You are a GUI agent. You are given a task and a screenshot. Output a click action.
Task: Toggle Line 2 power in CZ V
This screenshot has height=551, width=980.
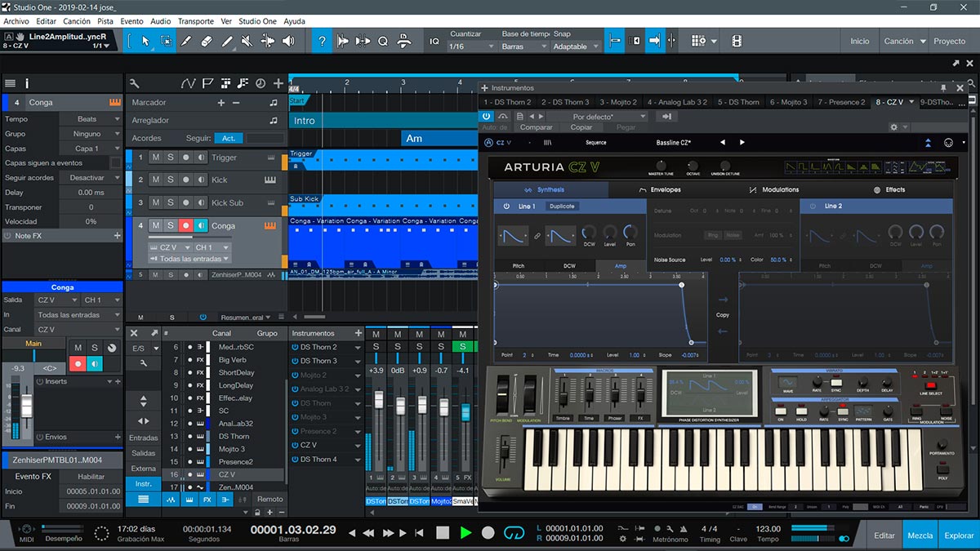point(813,207)
